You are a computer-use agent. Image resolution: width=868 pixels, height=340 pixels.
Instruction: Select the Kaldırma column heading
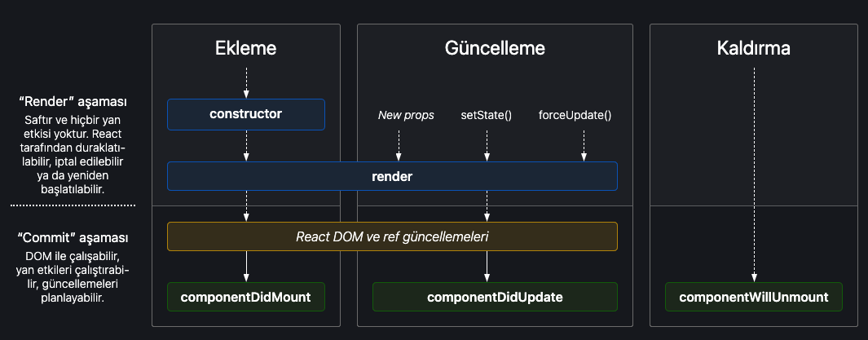click(753, 48)
